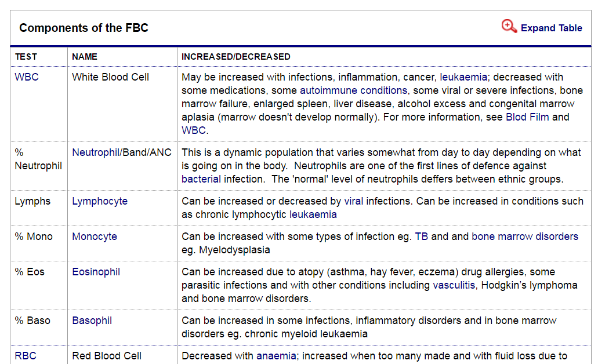Viewport: 598px width, 364px height.
Task: Click the Expand Table link text
Action: pos(551,28)
